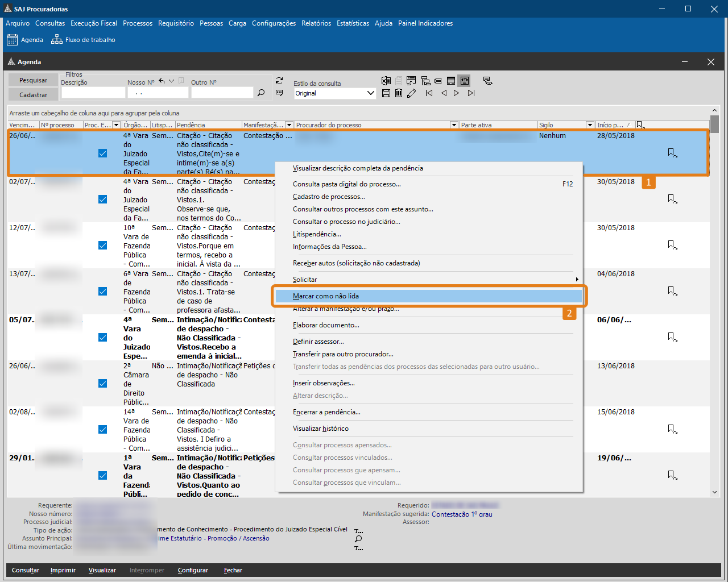
Task: Open Fluxo de trabalho toolbar icon
Action: pyautogui.click(x=83, y=40)
